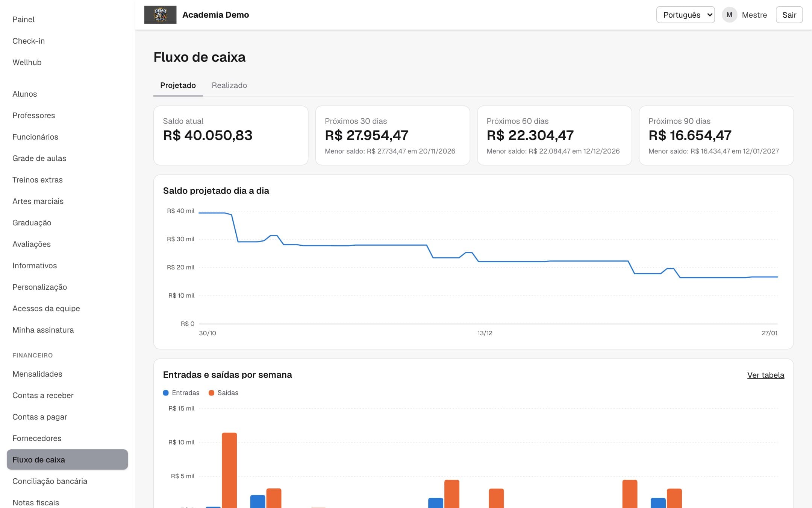Open Acessos da equipe page
Viewport: 812px width, 508px height.
pos(67,309)
